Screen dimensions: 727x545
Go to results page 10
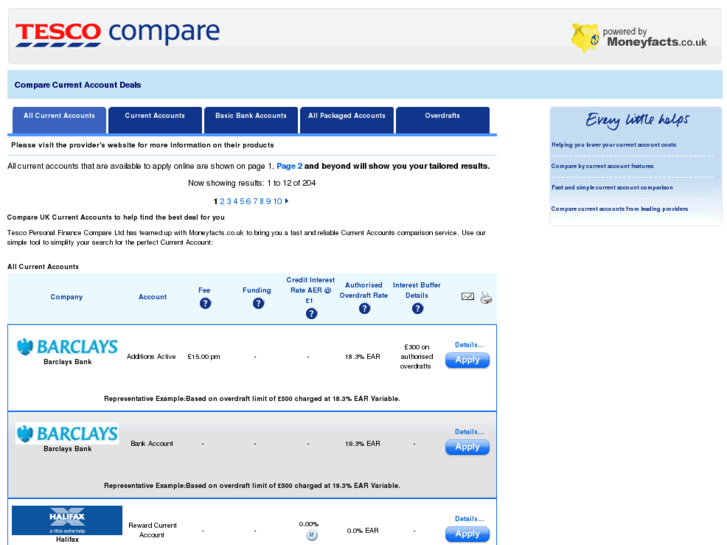click(x=277, y=201)
